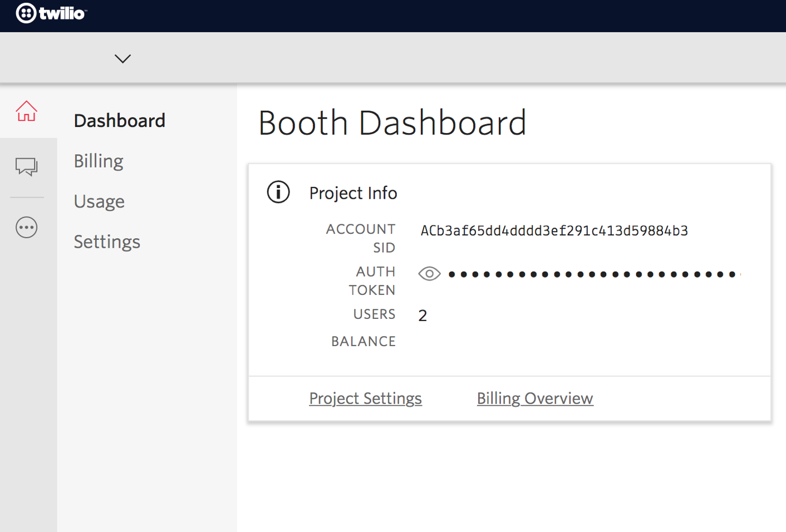Click the hidden Auth Token dots field

[595, 274]
